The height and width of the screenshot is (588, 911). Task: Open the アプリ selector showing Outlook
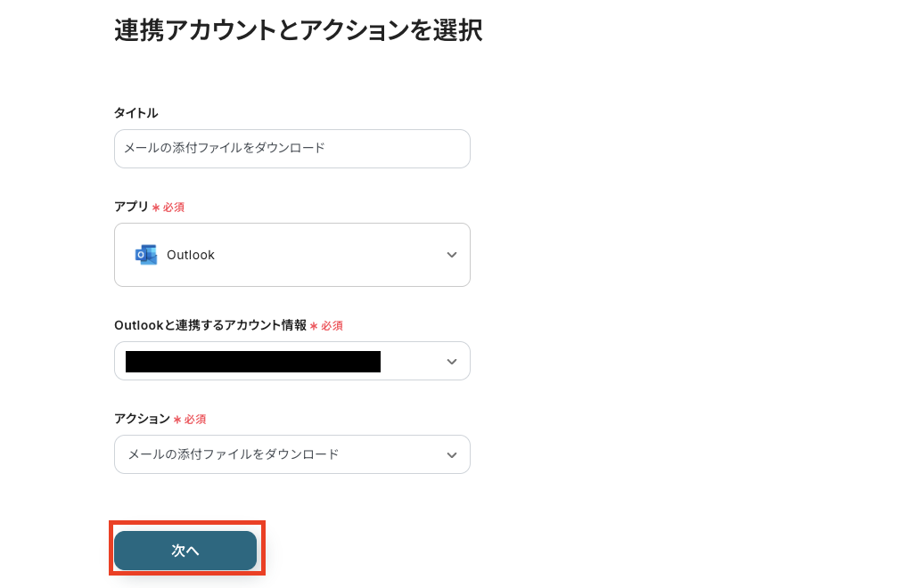[292, 255]
